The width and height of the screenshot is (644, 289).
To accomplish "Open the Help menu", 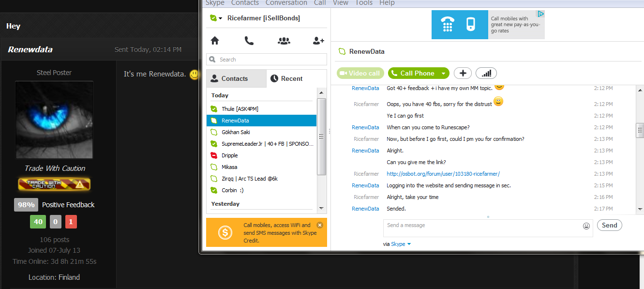I will [x=387, y=3].
